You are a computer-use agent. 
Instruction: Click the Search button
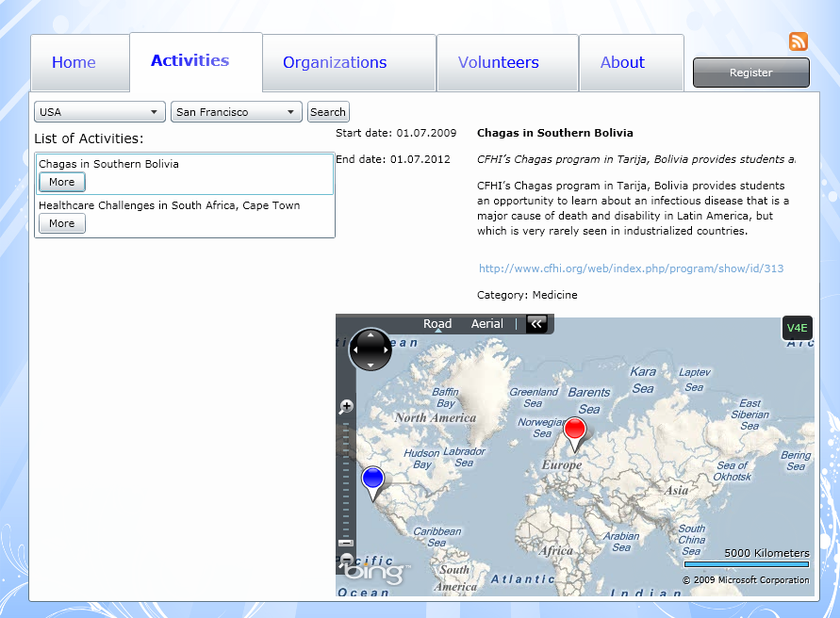328,112
